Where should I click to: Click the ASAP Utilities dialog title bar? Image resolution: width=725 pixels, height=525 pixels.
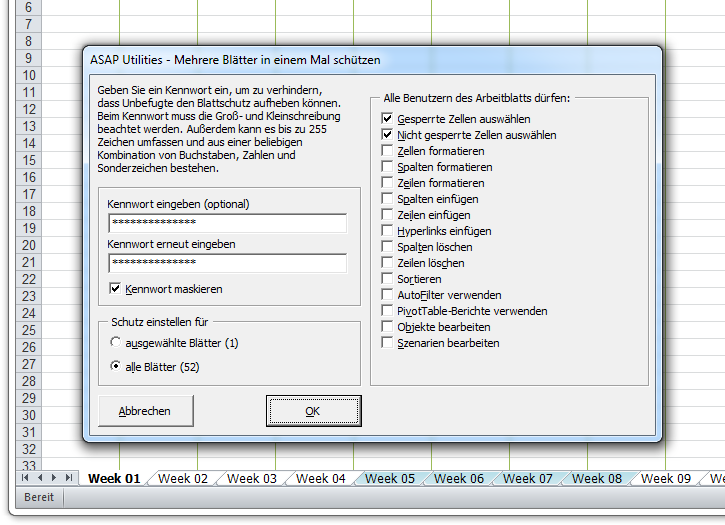[x=372, y=60]
